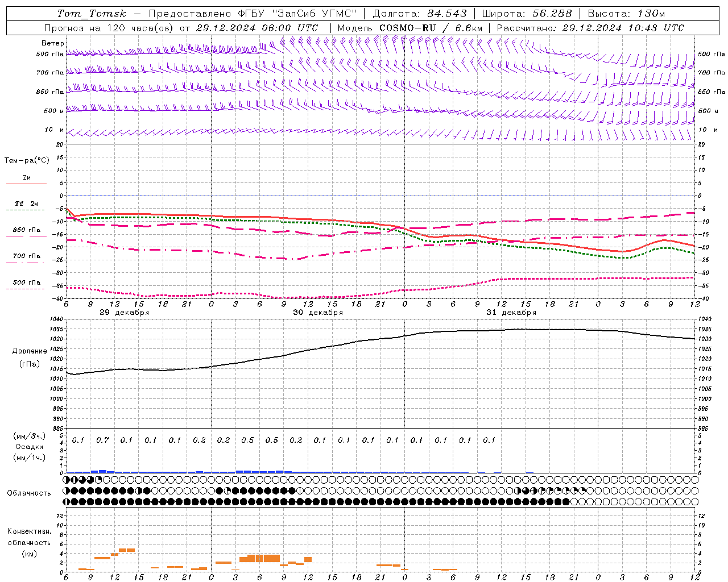Viewport: 728px width, 582px height.
Task: Click the 29 декабря date label
Action: [125, 313]
